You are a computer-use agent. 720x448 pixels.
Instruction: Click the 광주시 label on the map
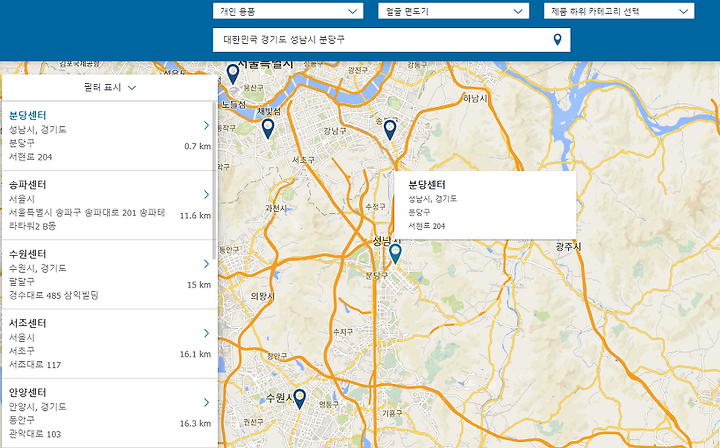[568, 246]
